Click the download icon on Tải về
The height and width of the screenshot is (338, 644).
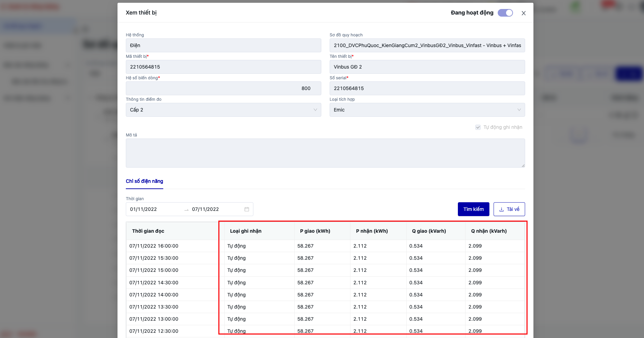[501, 210]
